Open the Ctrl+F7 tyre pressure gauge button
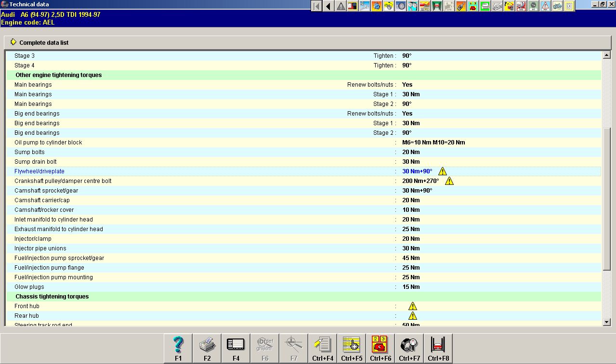 (x=409, y=349)
